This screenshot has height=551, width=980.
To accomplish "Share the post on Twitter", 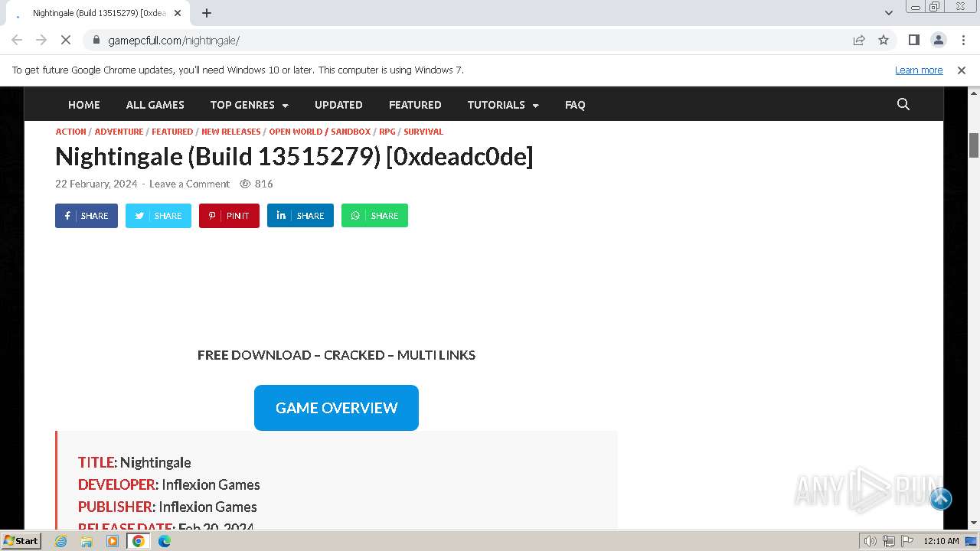I will pyautogui.click(x=158, y=216).
